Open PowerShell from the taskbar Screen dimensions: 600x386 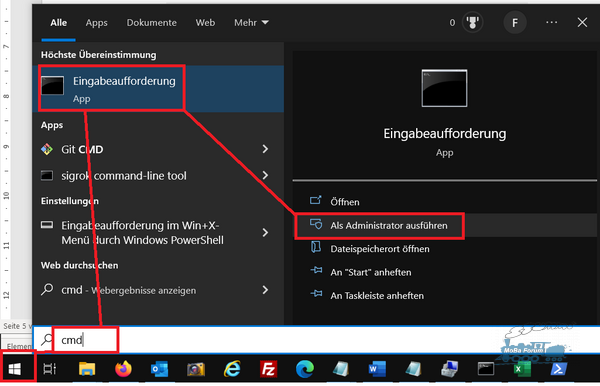pyautogui.click(x=558, y=369)
